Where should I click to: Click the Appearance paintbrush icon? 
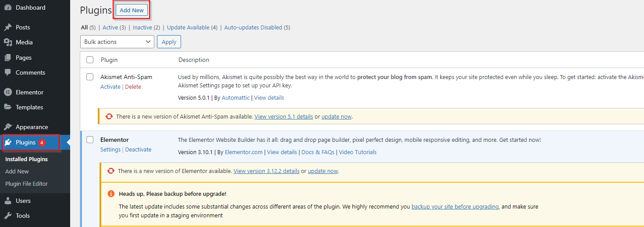tap(8, 127)
